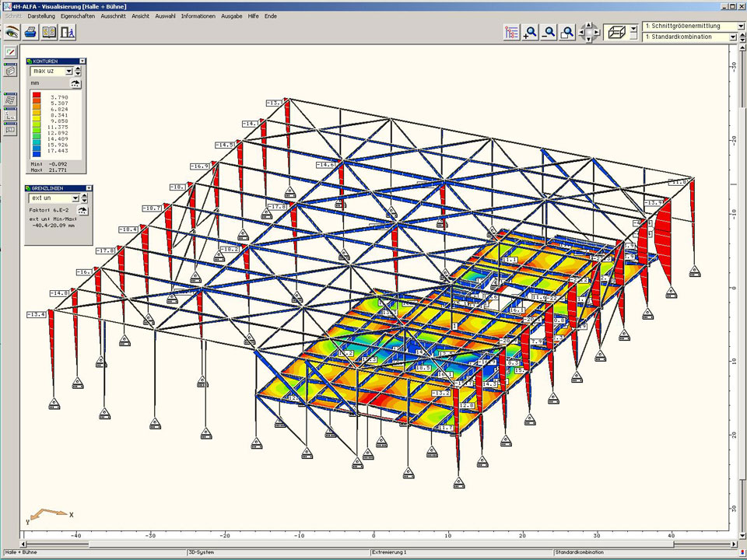Click the eye visualization icon in toolbar
This screenshot has width=747, height=560.
[x=12, y=33]
